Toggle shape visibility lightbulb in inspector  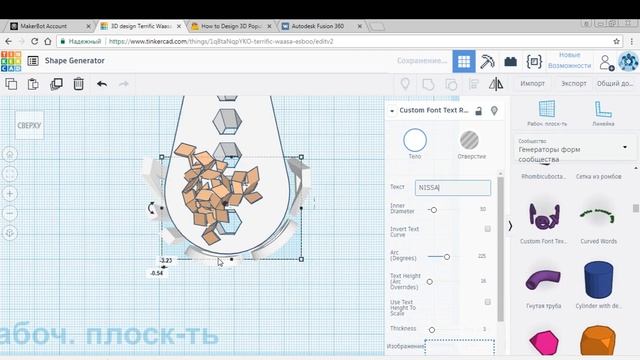(494, 111)
